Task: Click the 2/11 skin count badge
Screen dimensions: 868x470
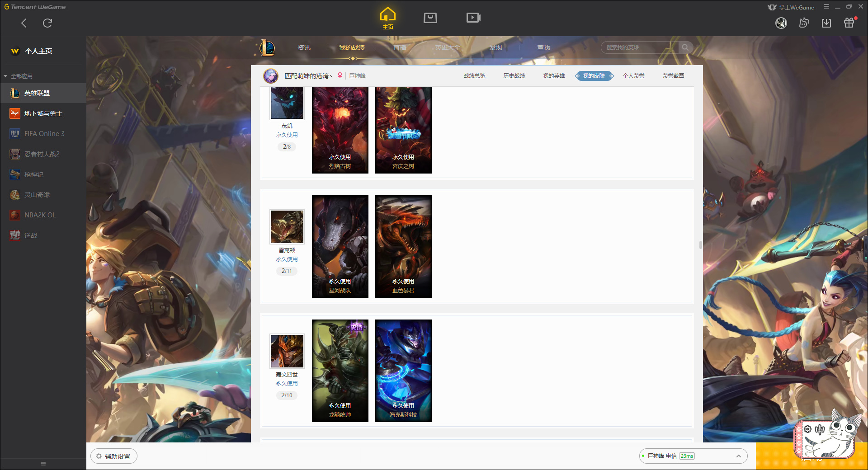Action: [x=287, y=271]
